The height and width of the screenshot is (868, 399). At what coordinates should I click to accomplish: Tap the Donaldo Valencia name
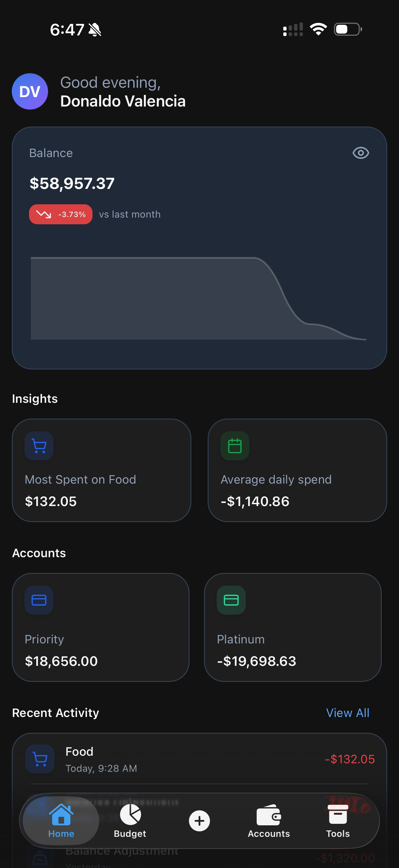[123, 101]
